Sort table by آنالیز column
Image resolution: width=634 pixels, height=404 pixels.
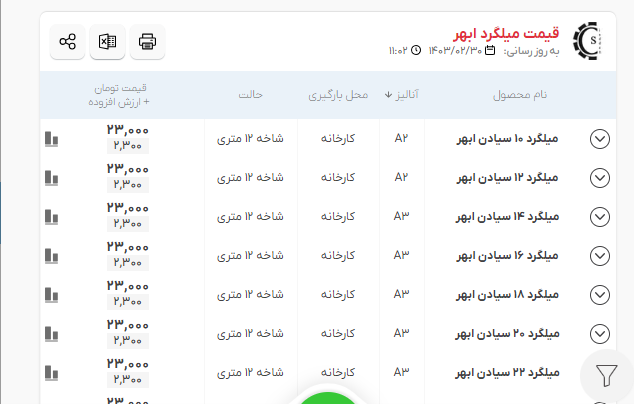(401, 95)
